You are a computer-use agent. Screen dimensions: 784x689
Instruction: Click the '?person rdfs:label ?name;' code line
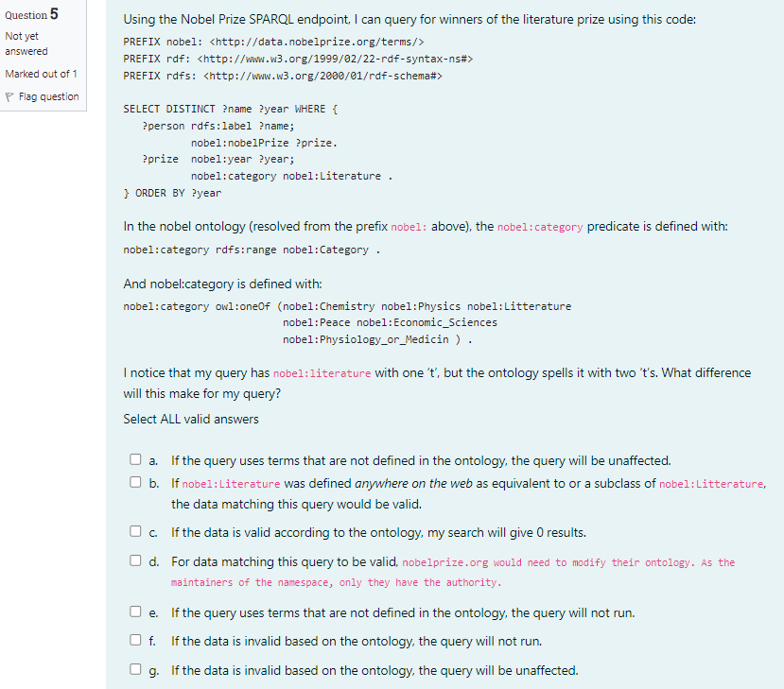(218, 126)
